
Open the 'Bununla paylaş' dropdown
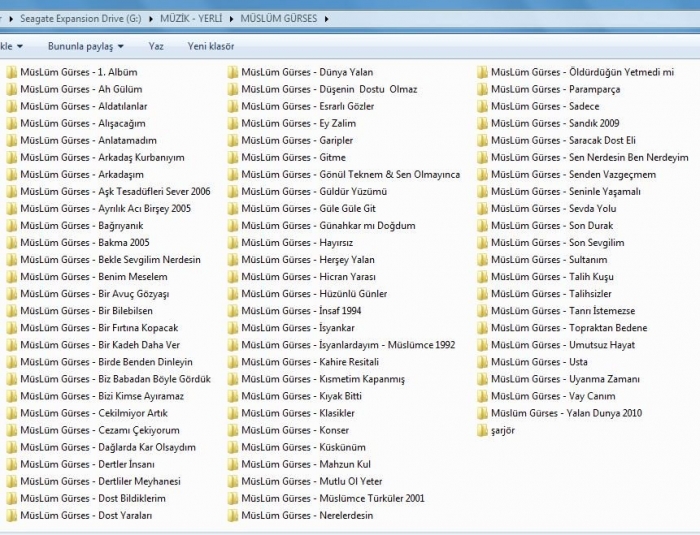[x=86, y=46]
